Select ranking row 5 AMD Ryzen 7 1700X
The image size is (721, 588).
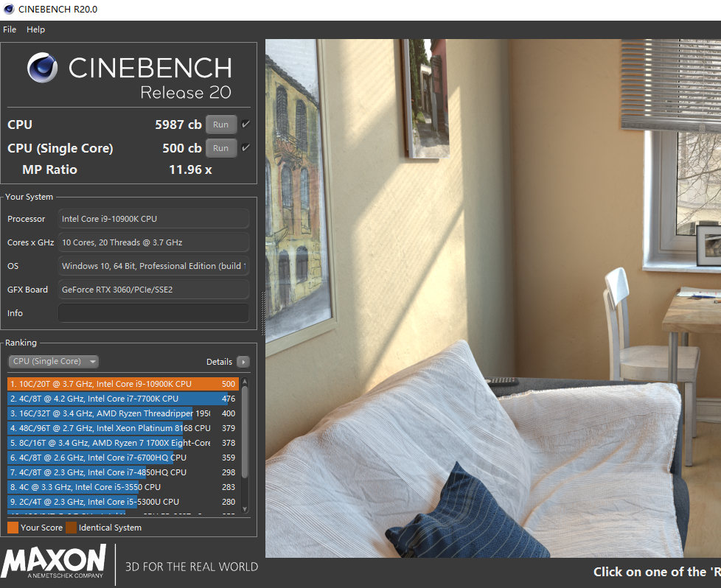(x=123, y=443)
